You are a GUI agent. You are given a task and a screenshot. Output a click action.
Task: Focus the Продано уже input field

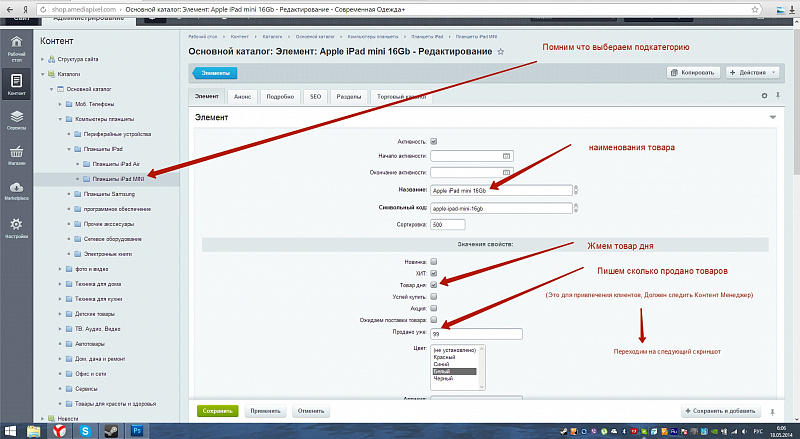click(x=476, y=334)
